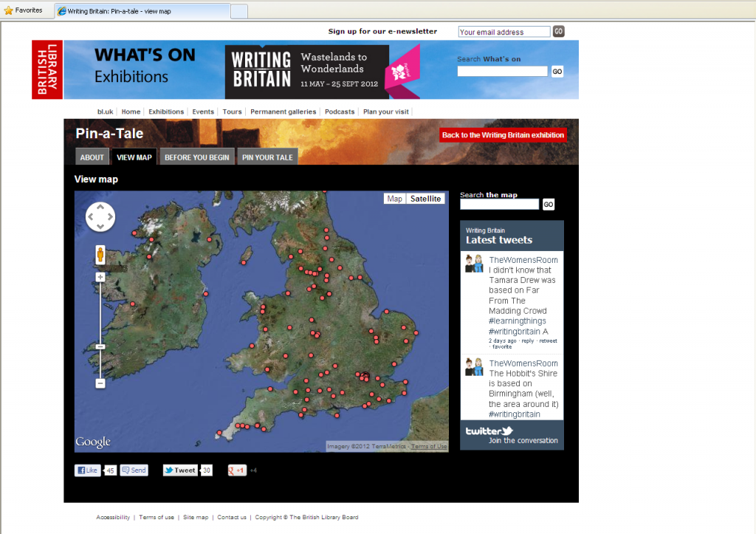Viewport: 756px width, 534px height.
Task: Click the Google +1 button
Action: (x=237, y=470)
